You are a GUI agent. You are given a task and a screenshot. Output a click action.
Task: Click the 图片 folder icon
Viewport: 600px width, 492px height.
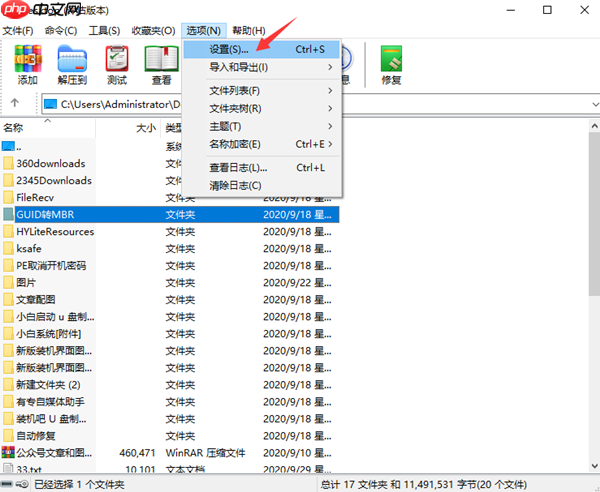point(8,283)
